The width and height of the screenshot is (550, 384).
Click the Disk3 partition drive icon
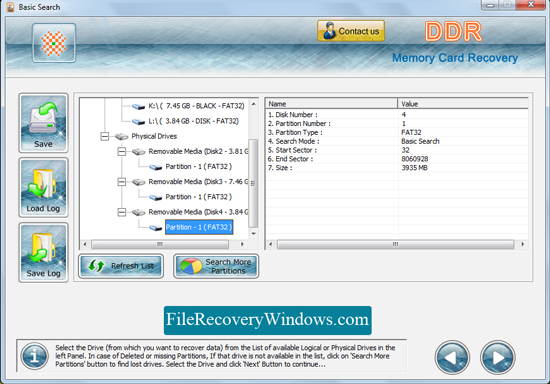(155, 197)
